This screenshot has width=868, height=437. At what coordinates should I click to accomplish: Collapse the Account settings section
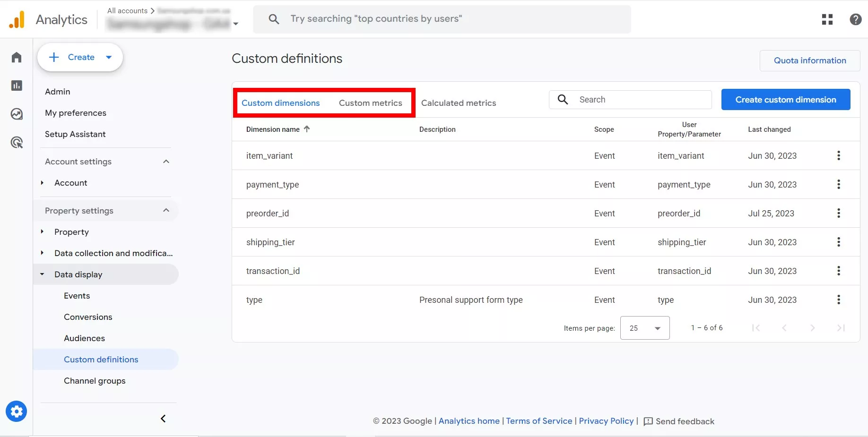coord(166,162)
